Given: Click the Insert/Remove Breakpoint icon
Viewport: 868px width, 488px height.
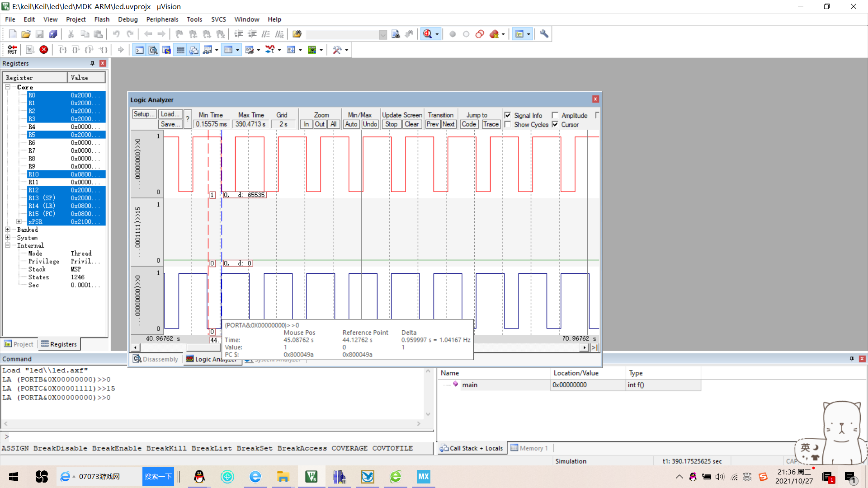Looking at the screenshot, I should coord(453,34).
